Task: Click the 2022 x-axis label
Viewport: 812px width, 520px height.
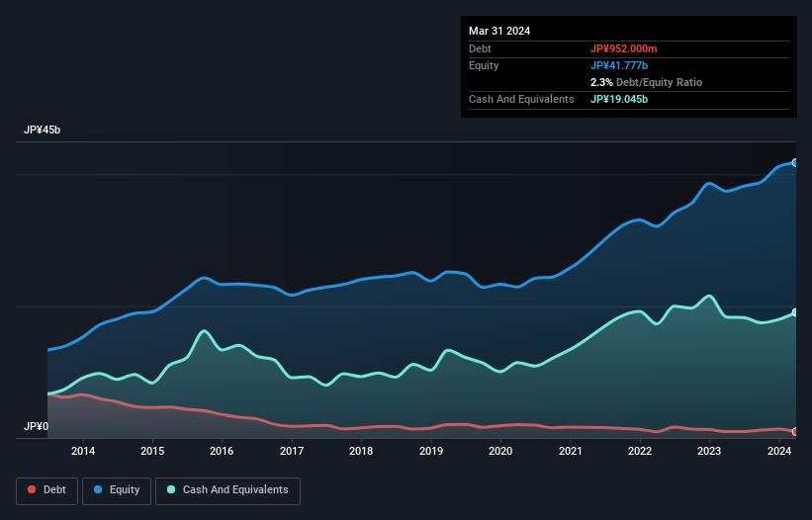Action: (x=640, y=451)
